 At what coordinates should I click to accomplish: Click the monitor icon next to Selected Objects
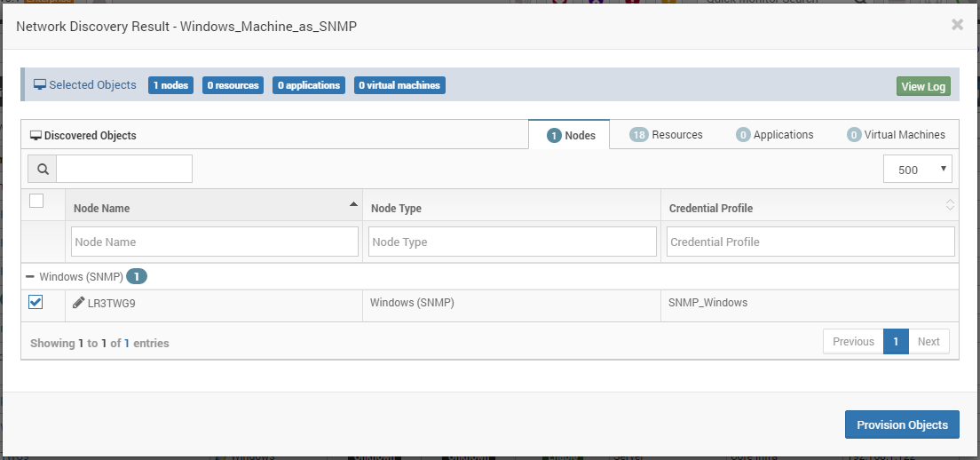click(x=40, y=85)
